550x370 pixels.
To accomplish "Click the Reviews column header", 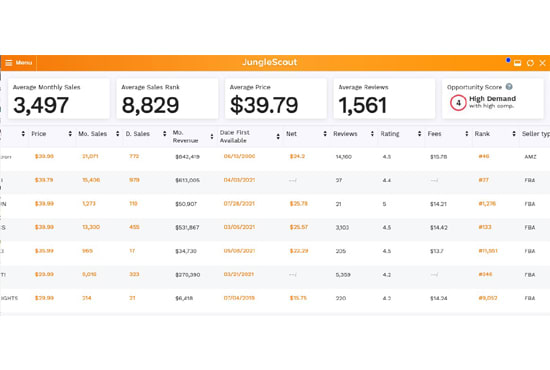I will pos(345,134).
